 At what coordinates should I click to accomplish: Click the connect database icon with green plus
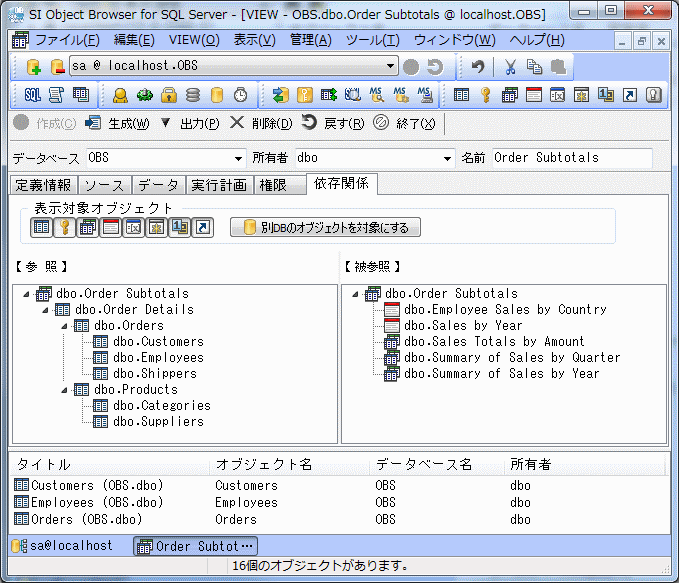click(x=33, y=67)
